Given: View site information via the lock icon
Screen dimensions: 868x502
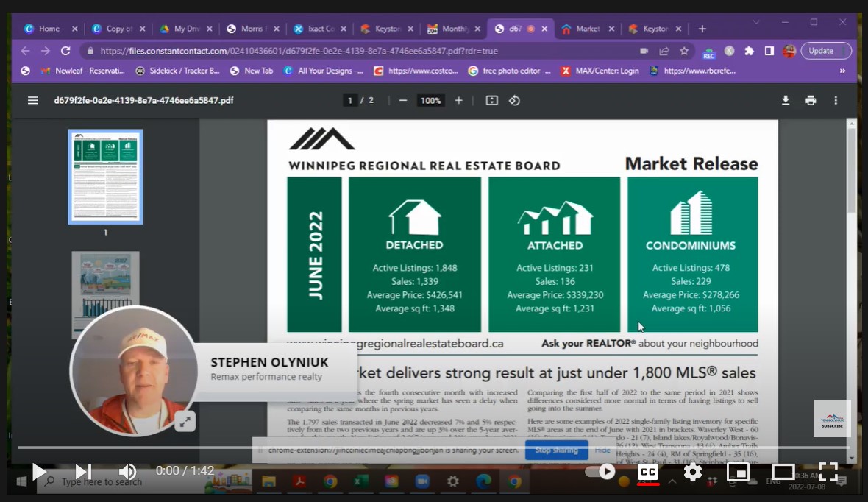Looking at the screenshot, I should [x=90, y=51].
